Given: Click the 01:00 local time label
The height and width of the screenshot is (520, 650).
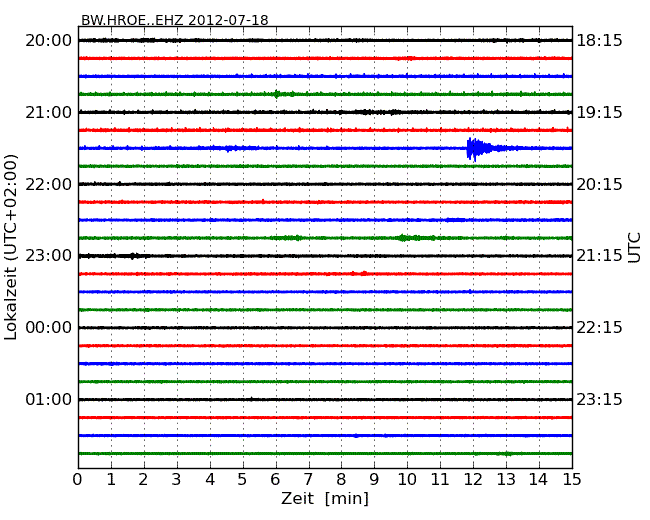Looking at the screenshot, I should 49,399.
